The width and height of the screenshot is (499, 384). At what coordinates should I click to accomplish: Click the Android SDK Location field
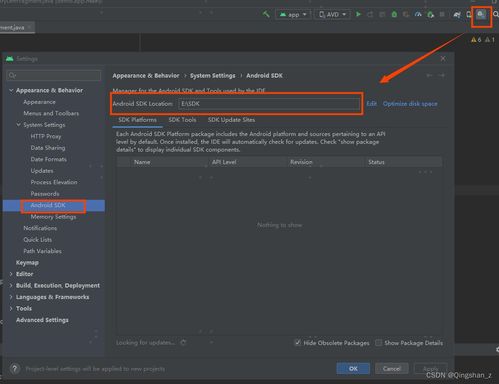[269, 104]
